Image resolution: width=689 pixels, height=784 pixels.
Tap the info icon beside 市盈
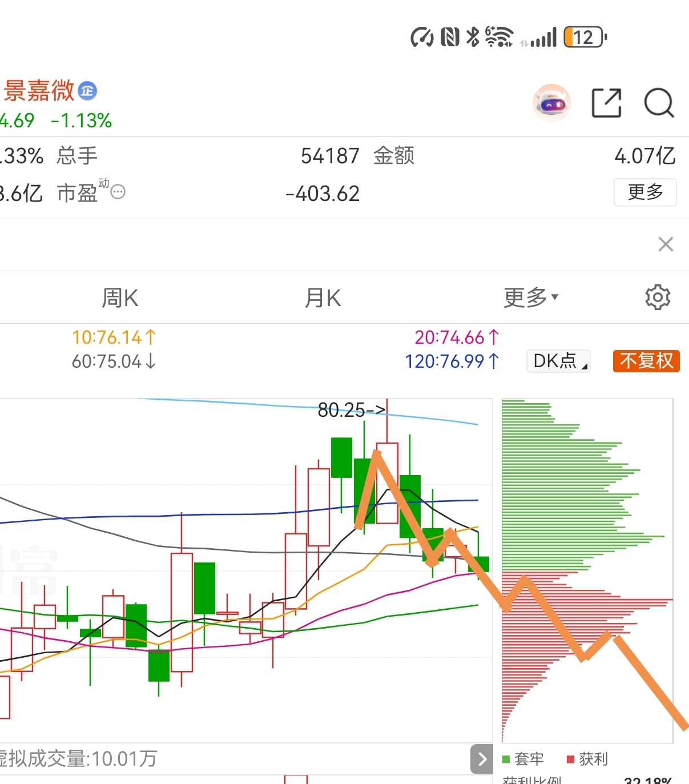tap(118, 192)
